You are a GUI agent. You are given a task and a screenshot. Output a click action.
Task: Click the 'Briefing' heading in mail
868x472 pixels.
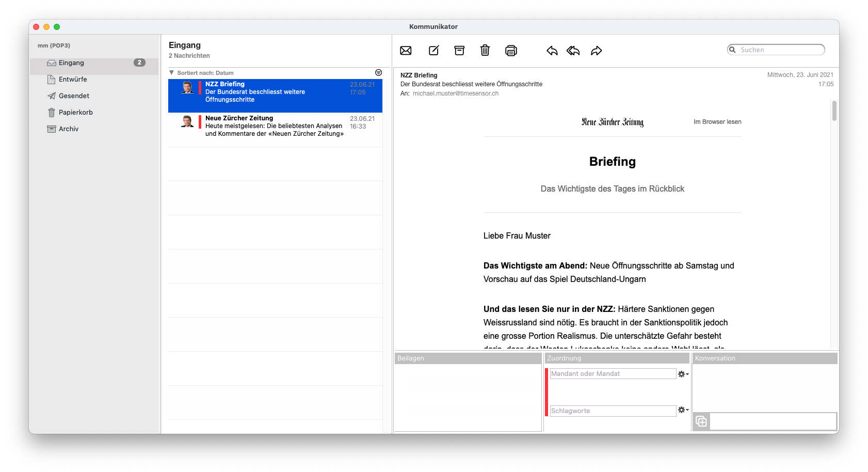(613, 162)
